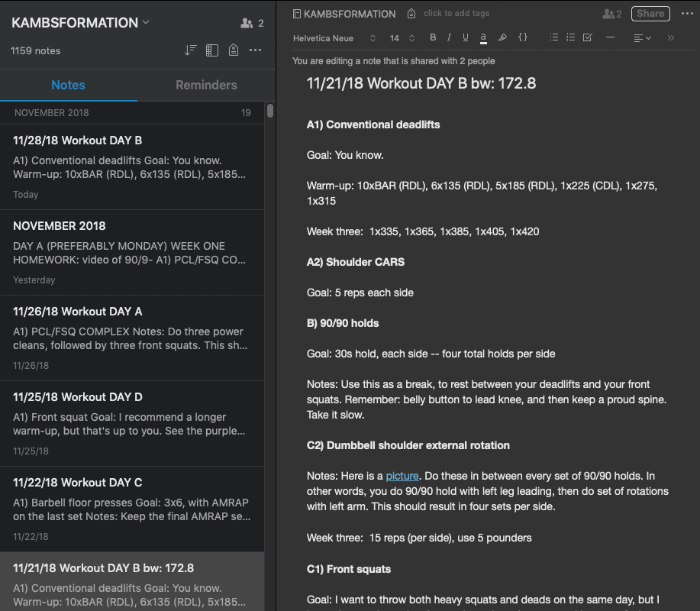700x611 pixels.
Task: Open the Helvetica Neue font dropdown
Action: pyautogui.click(x=334, y=37)
